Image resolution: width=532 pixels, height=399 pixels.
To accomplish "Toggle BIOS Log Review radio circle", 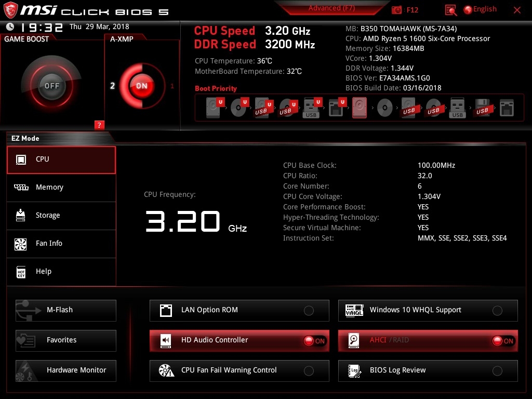I will [497, 371].
